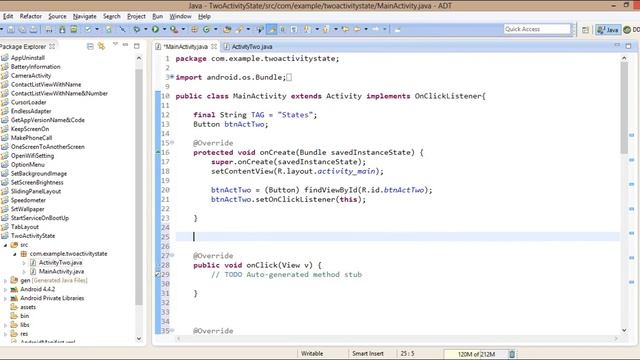Create a new Java class with green C icon
The width and height of the screenshot is (640, 360).
click(x=207, y=29)
